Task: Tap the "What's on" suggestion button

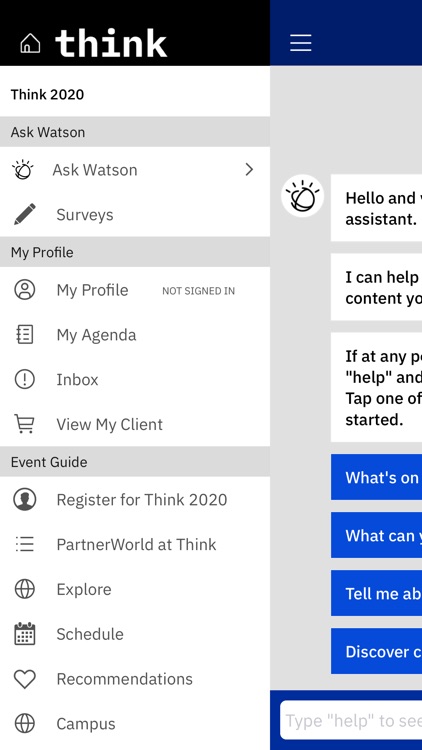Action: pos(377,477)
